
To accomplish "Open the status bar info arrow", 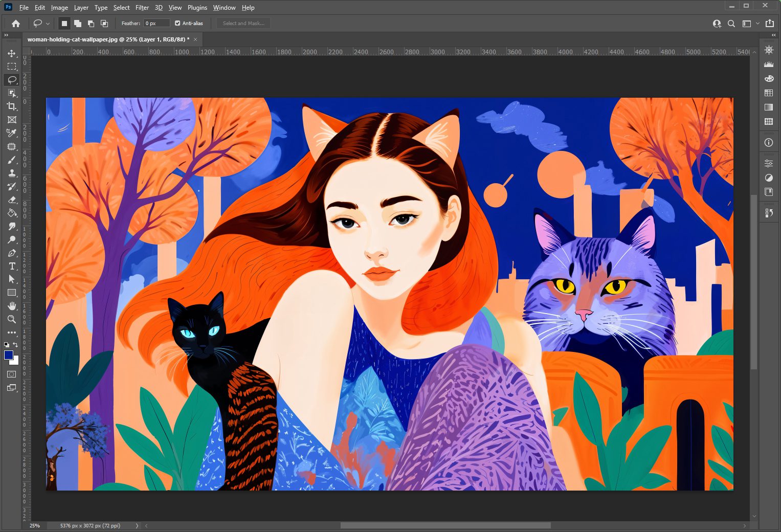I will (x=137, y=525).
